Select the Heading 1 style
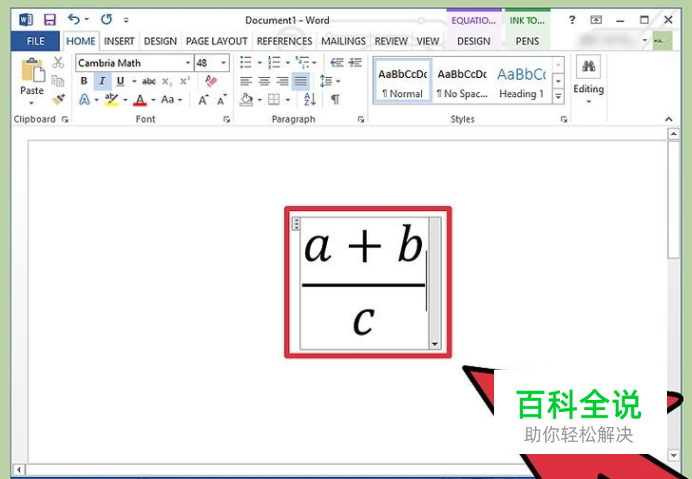The height and width of the screenshot is (479, 692). point(521,81)
